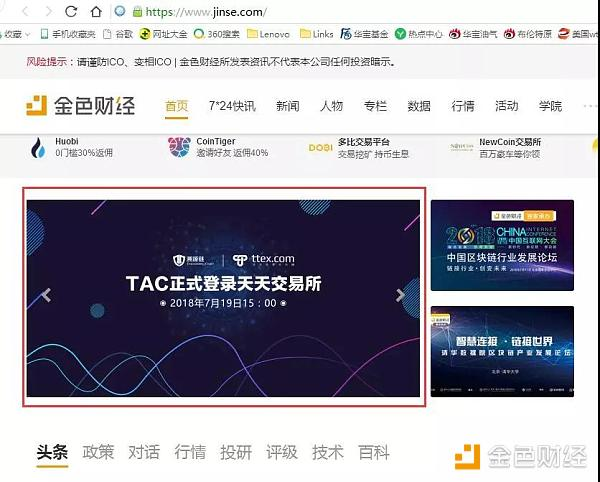Click the browser back arrow
The image size is (600, 482).
pyautogui.click(x=26, y=11)
